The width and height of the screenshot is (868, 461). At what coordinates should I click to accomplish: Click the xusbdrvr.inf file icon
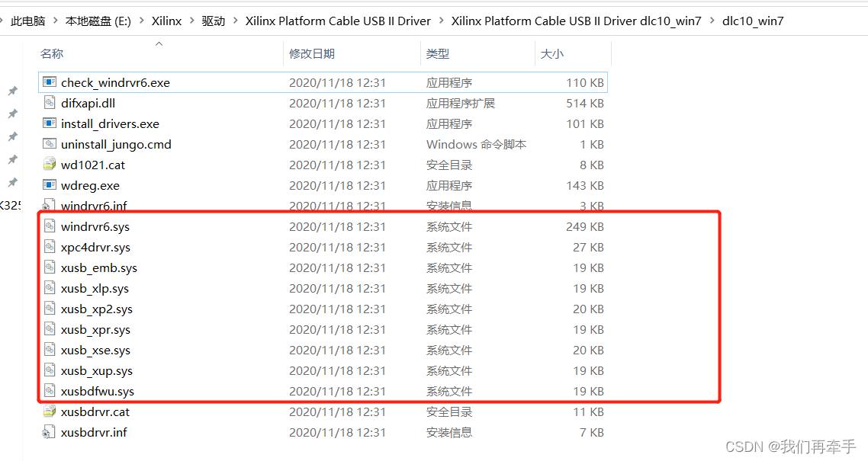[50, 432]
